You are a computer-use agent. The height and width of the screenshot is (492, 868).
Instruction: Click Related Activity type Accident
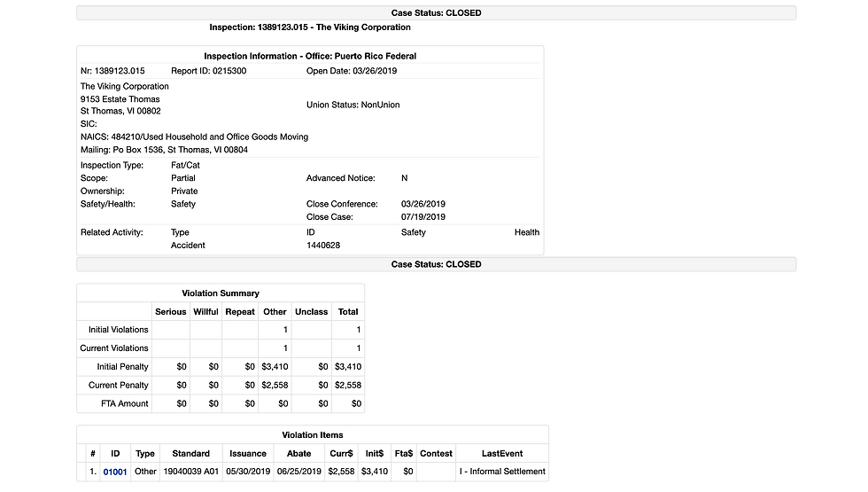(188, 246)
